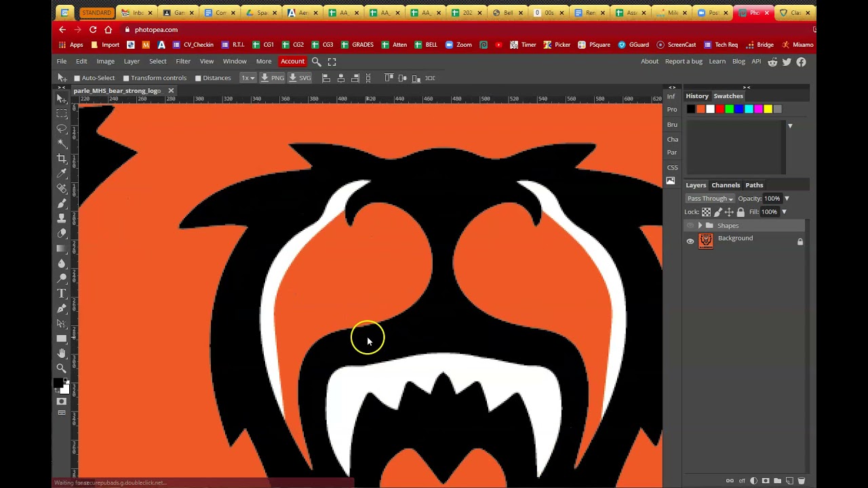Open the About link
The height and width of the screenshot is (488, 868).
tap(650, 62)
